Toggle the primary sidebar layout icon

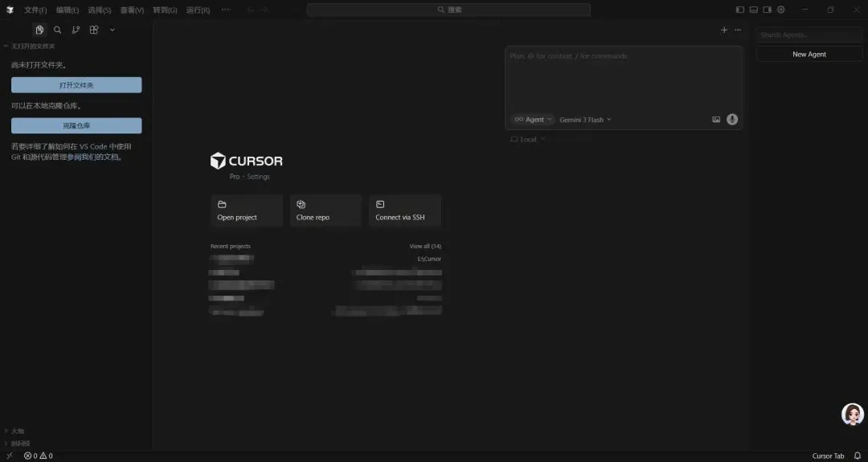click(740, 10)
